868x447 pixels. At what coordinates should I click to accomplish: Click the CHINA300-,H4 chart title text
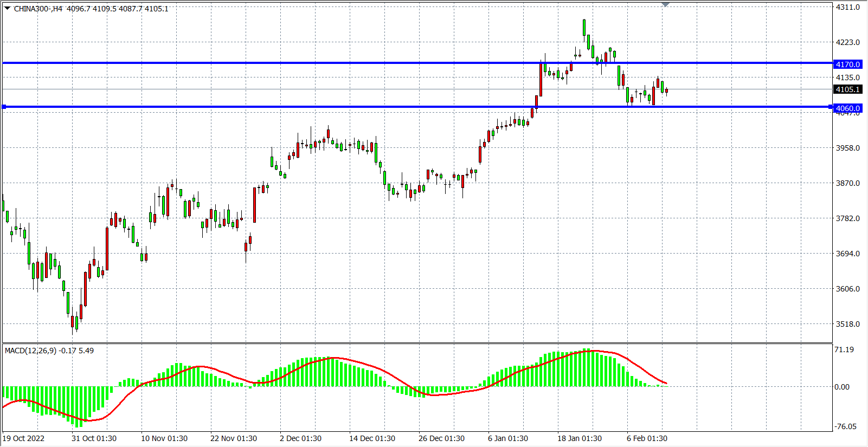pyautogui.click(x=38, y=9)
